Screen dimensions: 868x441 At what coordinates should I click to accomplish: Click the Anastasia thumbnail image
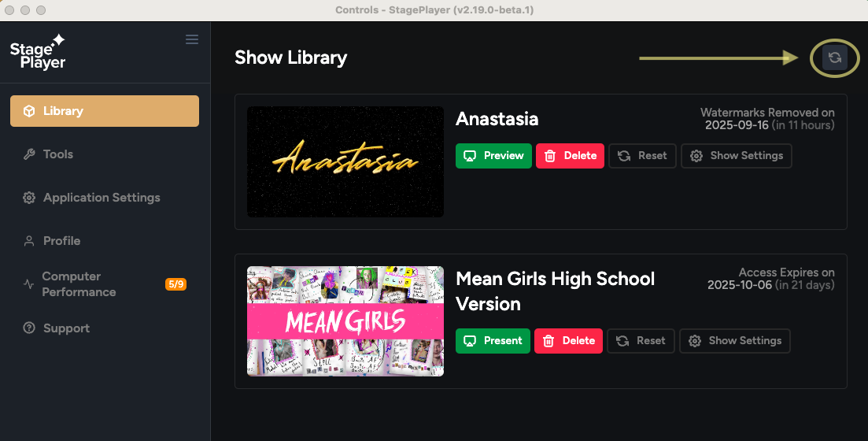click(x=345, y=161)
